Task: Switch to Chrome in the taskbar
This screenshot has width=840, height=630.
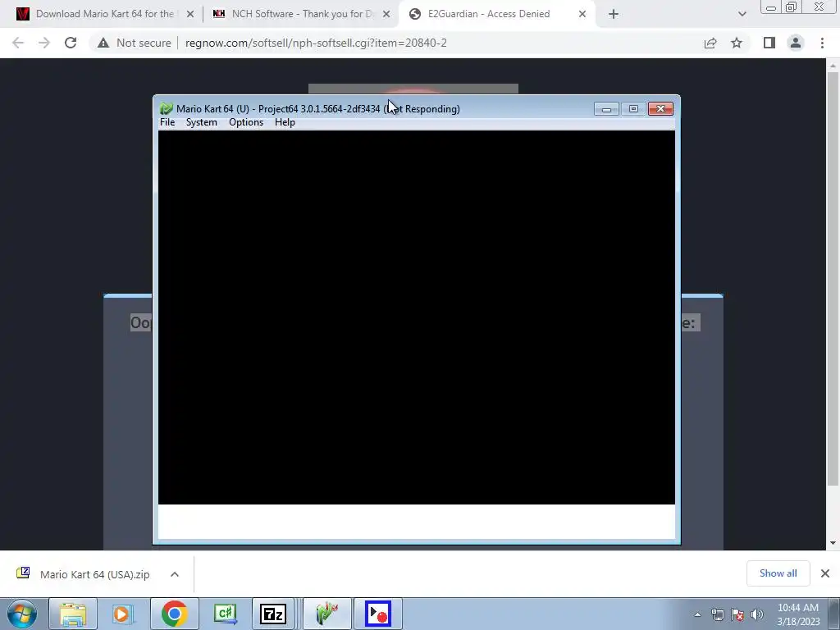Action: click(174, 614)
